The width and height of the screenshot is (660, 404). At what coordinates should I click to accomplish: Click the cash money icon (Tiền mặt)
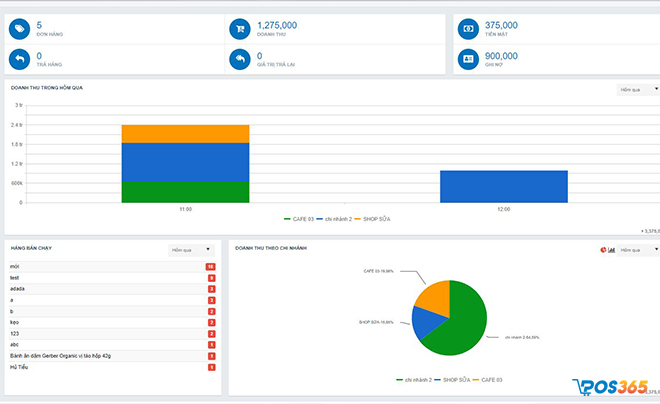tap(468, 29)
